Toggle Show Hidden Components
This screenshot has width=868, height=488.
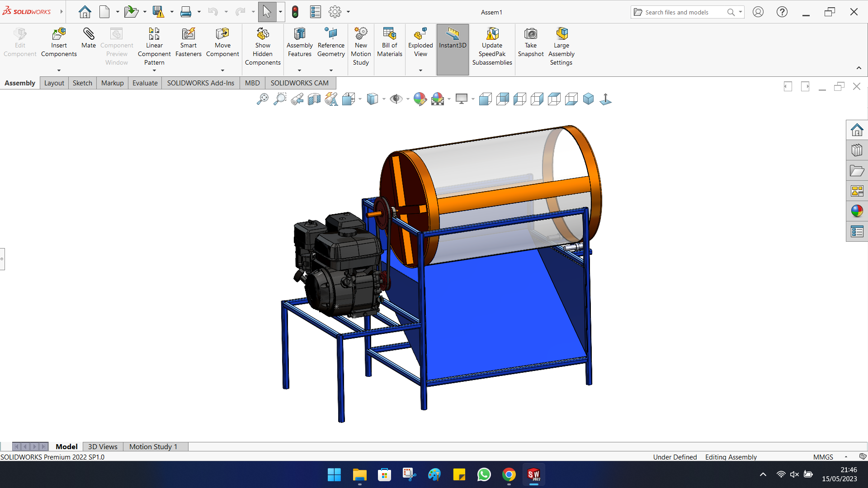pos(263,34)
